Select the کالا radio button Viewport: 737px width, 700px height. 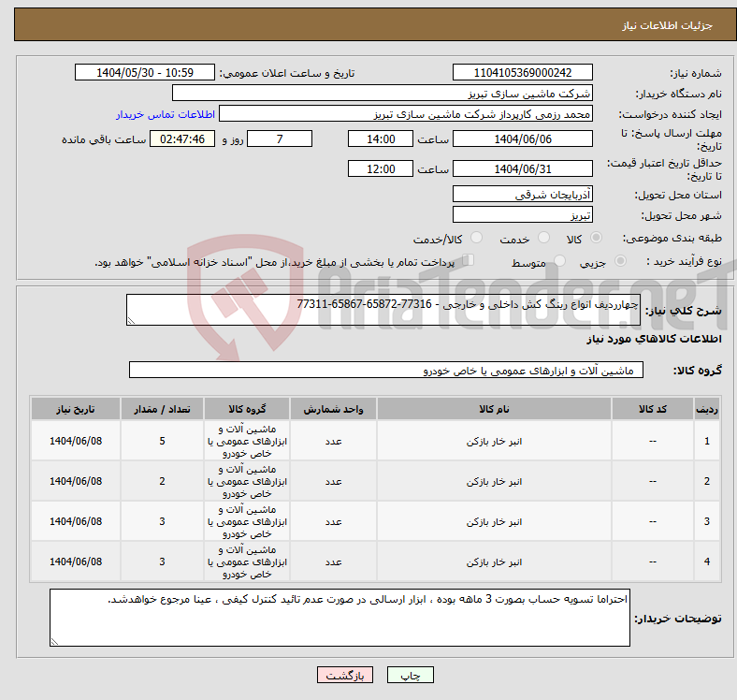pos(596,238)
